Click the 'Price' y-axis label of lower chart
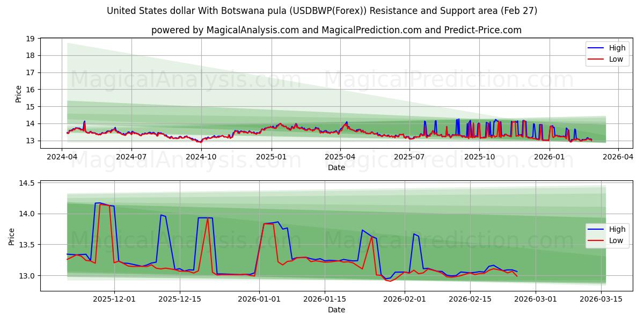 tap(12, 236)
